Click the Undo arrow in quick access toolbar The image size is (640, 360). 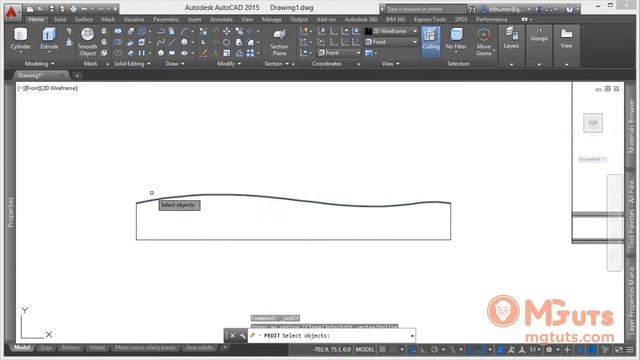84,9
